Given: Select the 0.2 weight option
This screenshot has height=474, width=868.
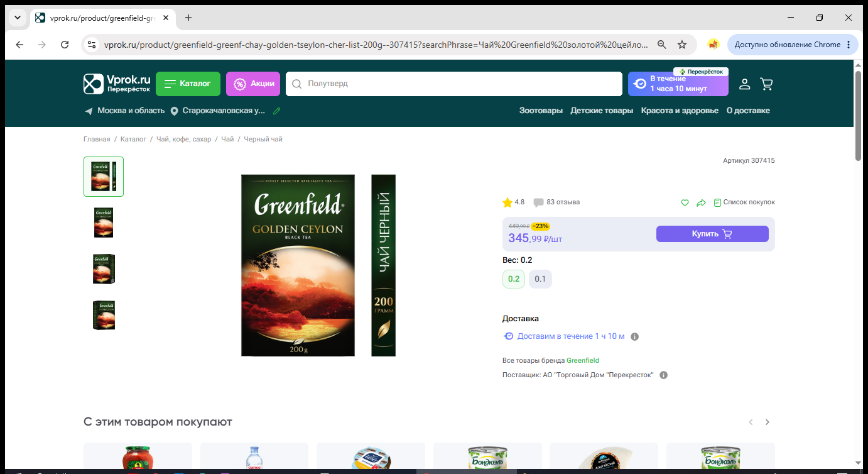Looking at the screenshot, I should [x=514, y=279].
